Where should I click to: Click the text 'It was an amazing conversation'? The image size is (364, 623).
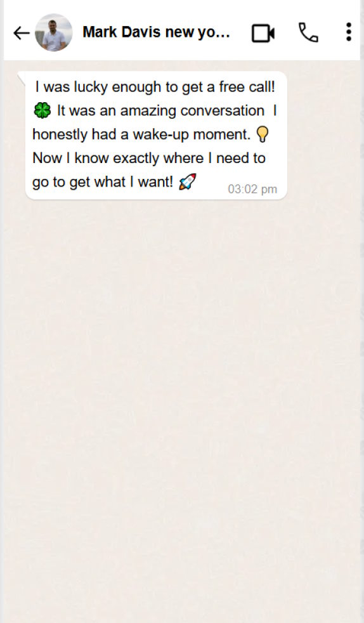(x=161, y=110)
